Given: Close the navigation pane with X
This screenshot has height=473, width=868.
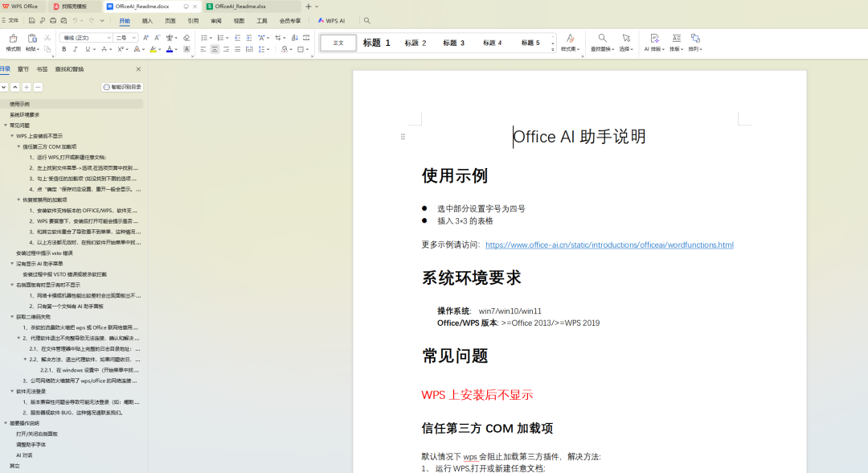Looking at the screenshot, I should [x=138, y=69].
